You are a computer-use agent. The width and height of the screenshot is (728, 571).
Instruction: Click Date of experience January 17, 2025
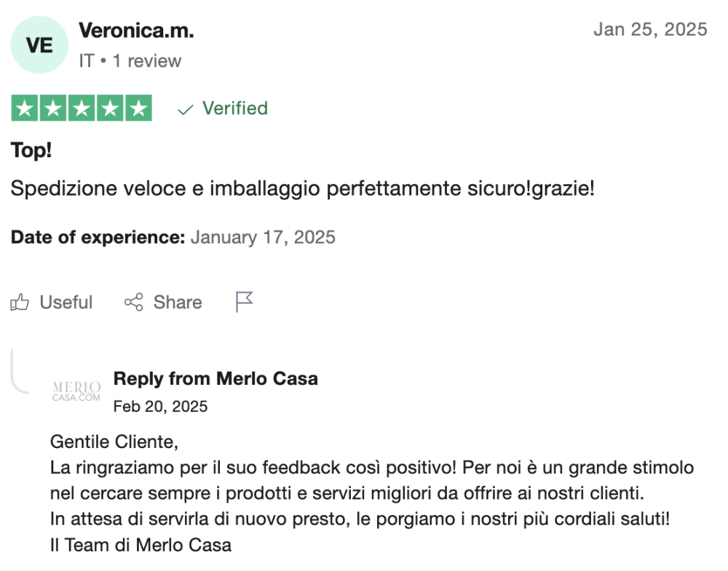(x=173, y=237)
